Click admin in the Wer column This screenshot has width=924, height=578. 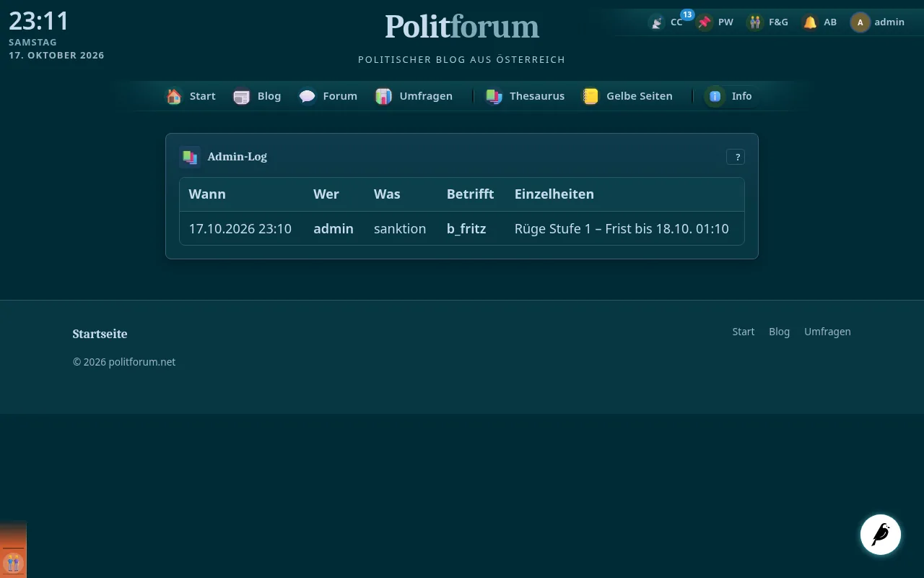(334, 229)
